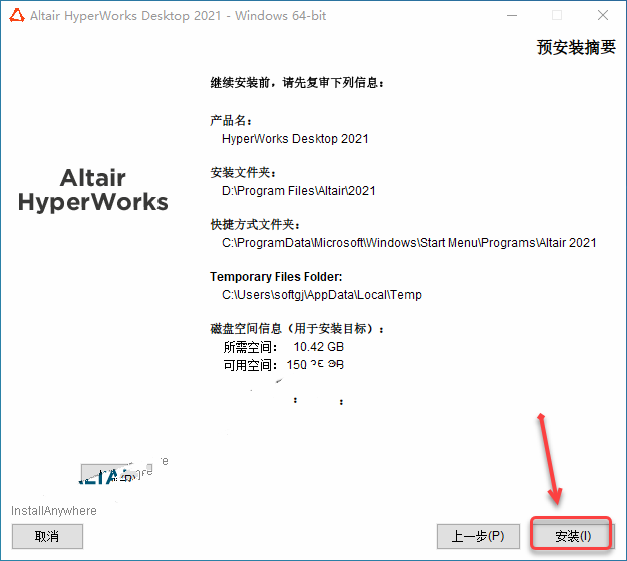Click the window title text
Image resolution: width=627 pixels, height=561 pixels.
click(178, 16)
